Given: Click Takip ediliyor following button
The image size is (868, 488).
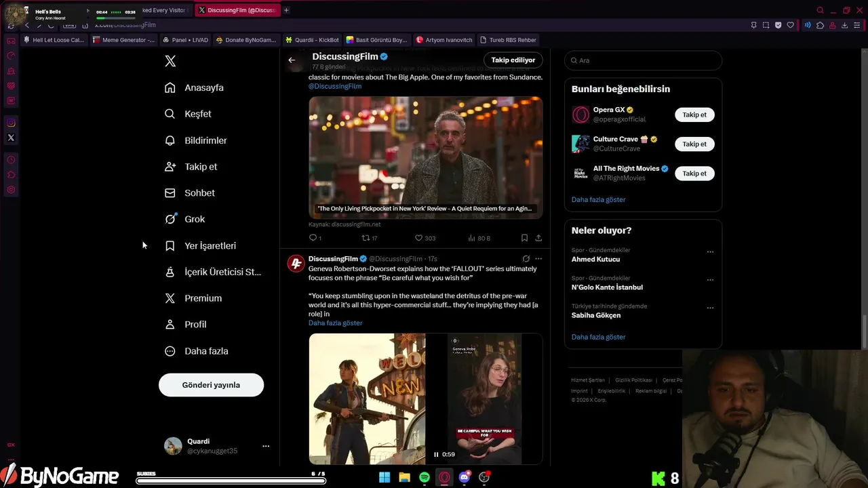Looking at the screenshot, I should click(x=513, y=60).
